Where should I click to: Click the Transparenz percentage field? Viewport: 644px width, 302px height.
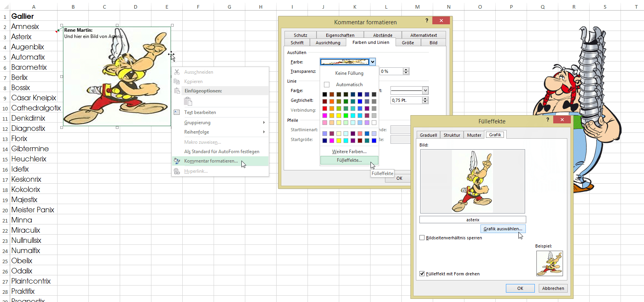pos(391,71)
